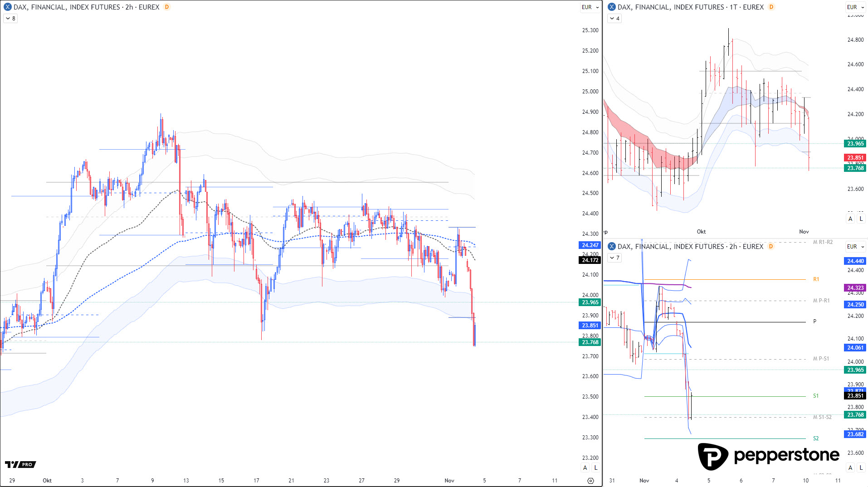
Task: Click the 24.800 level on the 1T price scale
Action: (x=855, y=40)
